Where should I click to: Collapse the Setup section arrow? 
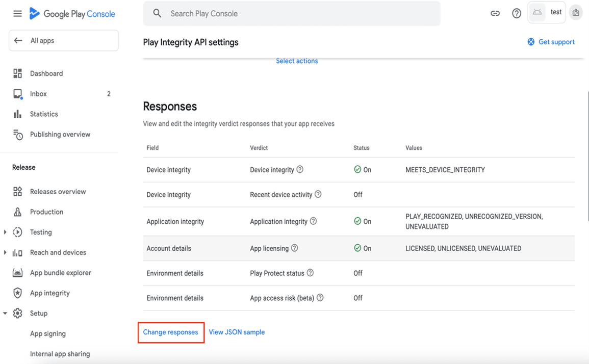[5, 314]
